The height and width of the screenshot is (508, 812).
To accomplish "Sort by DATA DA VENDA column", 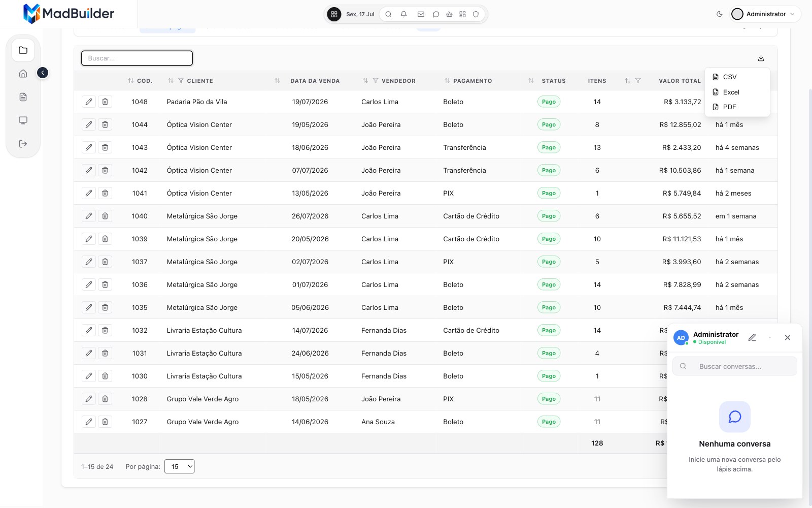I will (277, 81).
